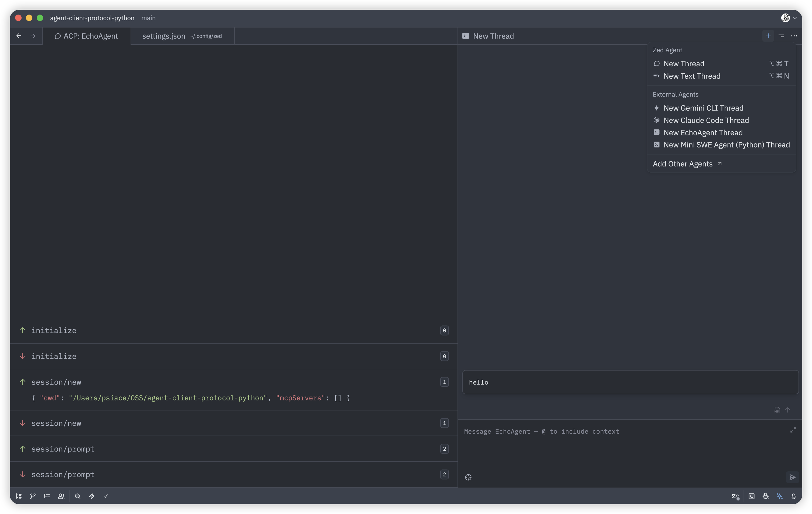812x514 pixels.
Task: Open the git branch panel icon
Action: click(x=33, y=496)
